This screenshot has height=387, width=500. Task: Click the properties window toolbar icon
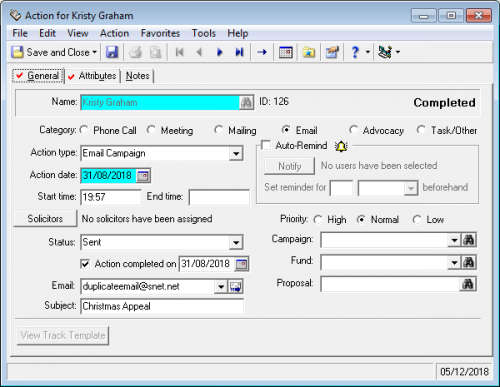click(x=332, y=52)
